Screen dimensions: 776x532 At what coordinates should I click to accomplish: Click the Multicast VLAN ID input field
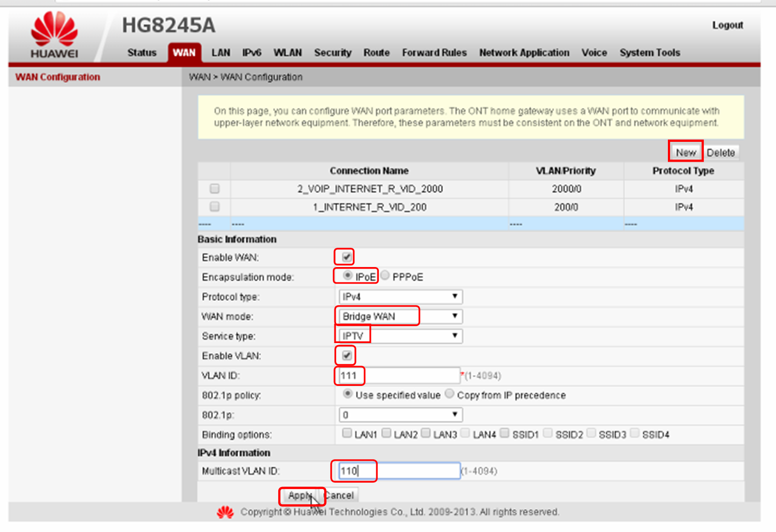(399, 471)
